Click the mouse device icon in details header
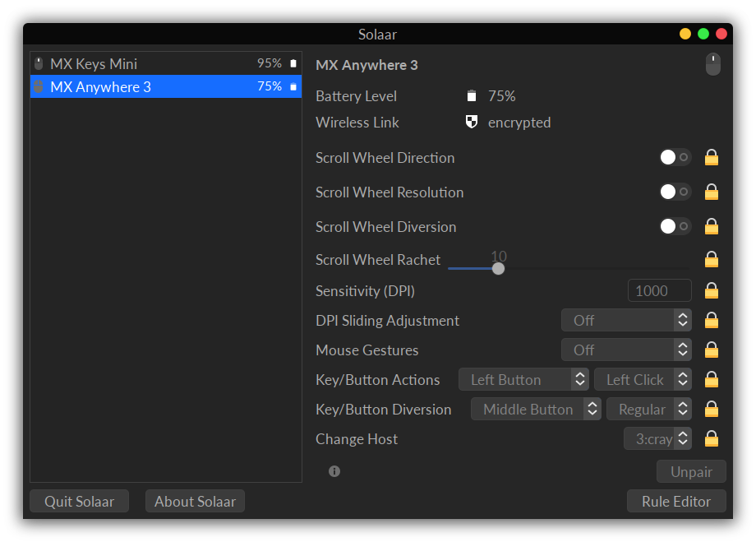Image resolution: width=756 pixels, height=542 pixels. (713, 64)
